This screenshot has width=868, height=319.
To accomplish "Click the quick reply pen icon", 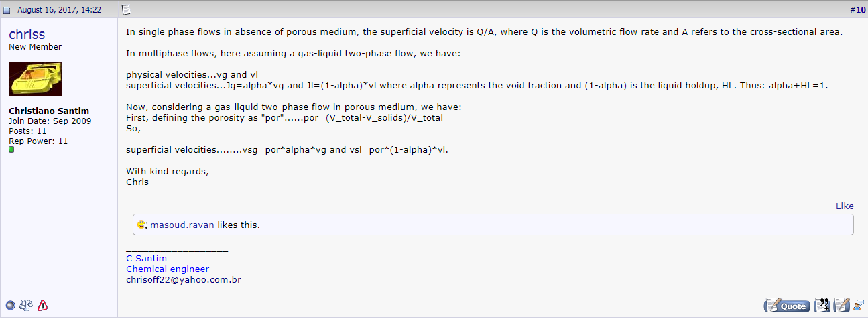I will coord(841,306).
